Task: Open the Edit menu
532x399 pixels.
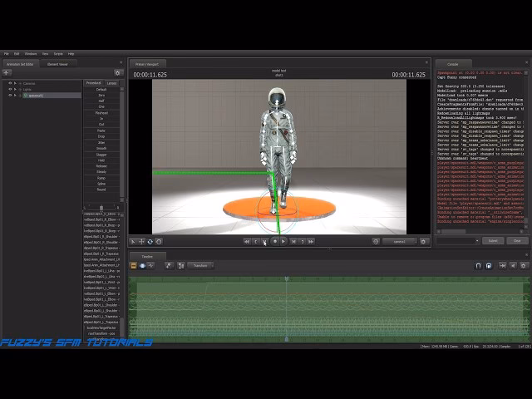Action: (x=17, y=54)
